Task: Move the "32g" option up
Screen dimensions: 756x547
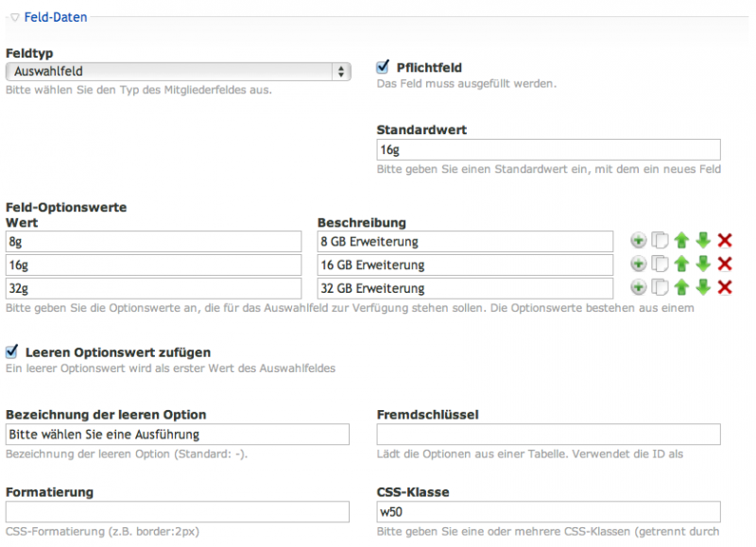Action: (x=681, y=288)
